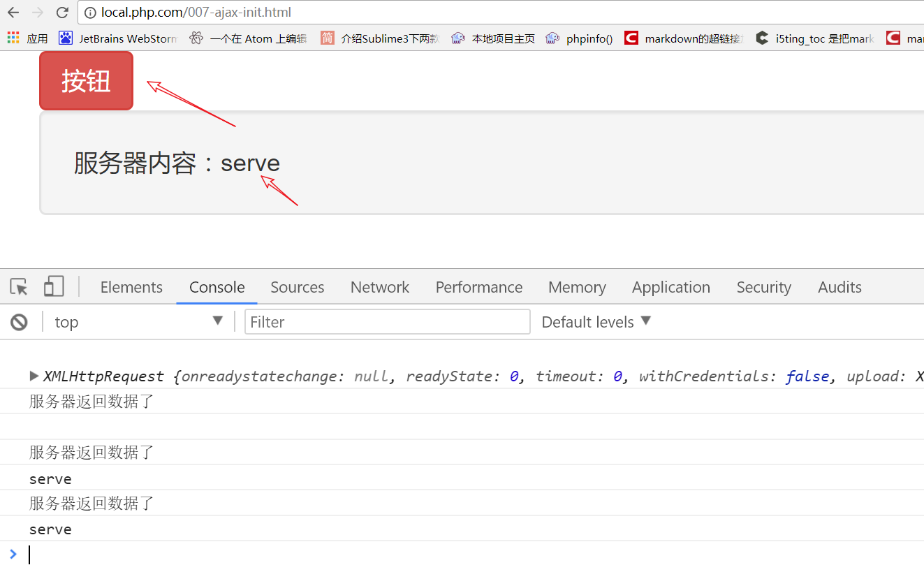The height and width of the screenshot is (572, 924).
Task: Click the console prompt input line
Action: tap(419, 555)
